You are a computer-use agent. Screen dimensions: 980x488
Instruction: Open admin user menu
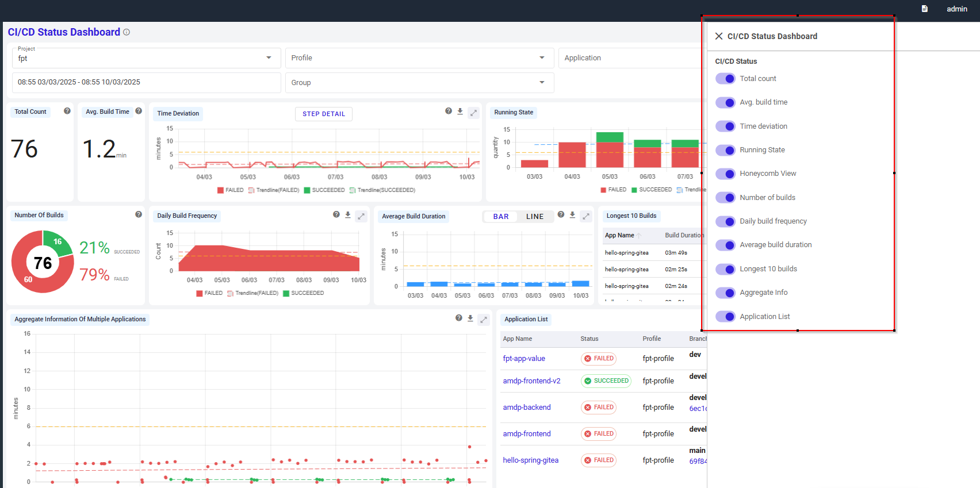(x=957, y=9)
